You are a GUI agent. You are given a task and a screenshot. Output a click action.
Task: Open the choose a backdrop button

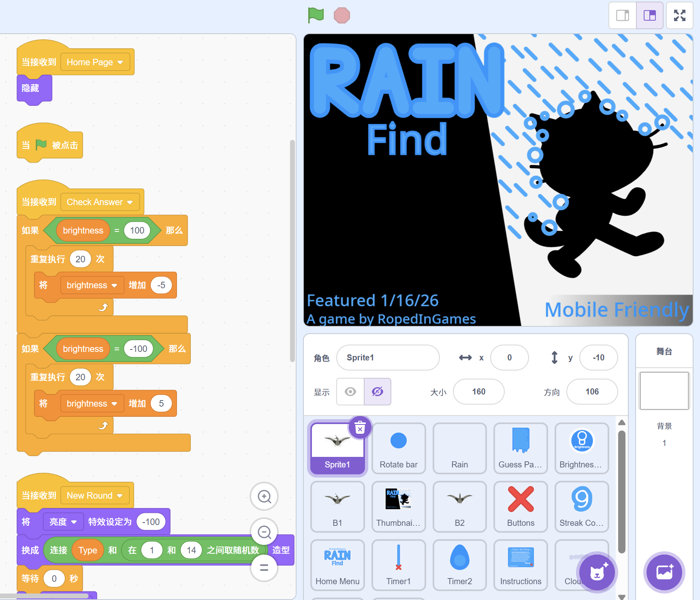(664, 572)
